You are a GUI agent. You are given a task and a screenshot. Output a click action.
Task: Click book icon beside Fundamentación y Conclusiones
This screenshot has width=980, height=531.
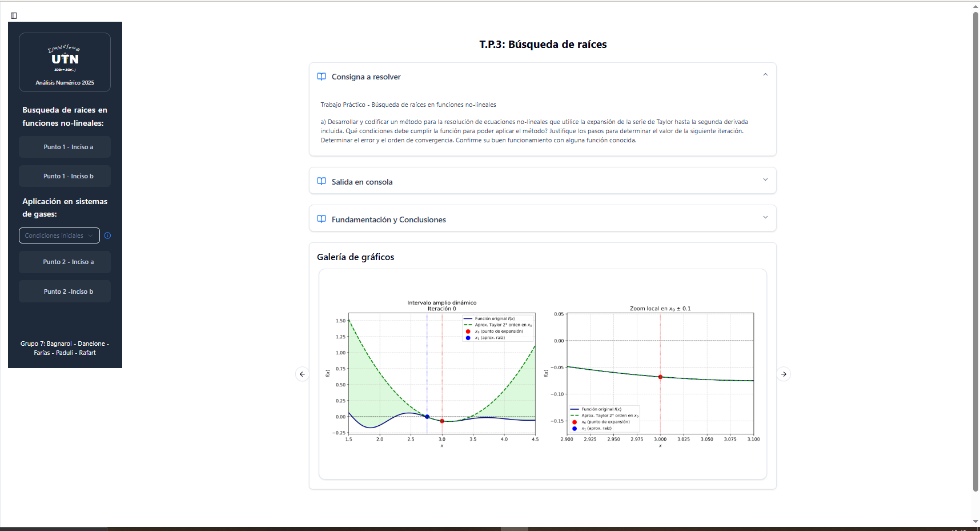coord(322,219)
